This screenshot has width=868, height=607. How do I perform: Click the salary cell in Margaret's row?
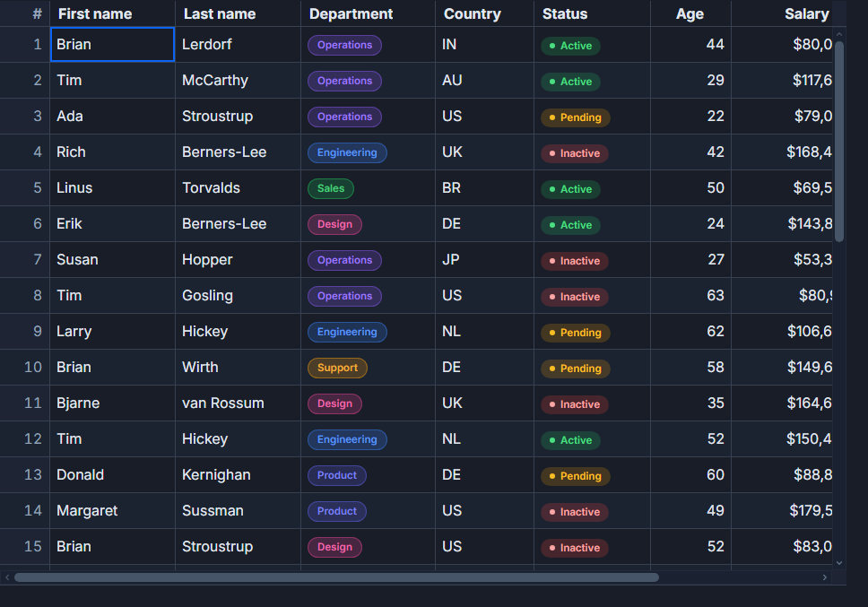(x=783, y=510)
